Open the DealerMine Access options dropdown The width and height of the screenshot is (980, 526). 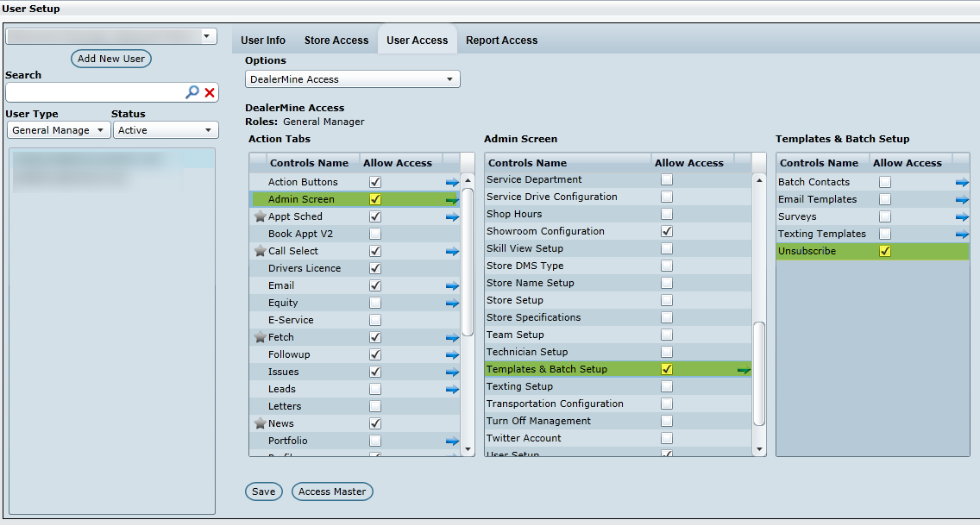click(353, 79)
